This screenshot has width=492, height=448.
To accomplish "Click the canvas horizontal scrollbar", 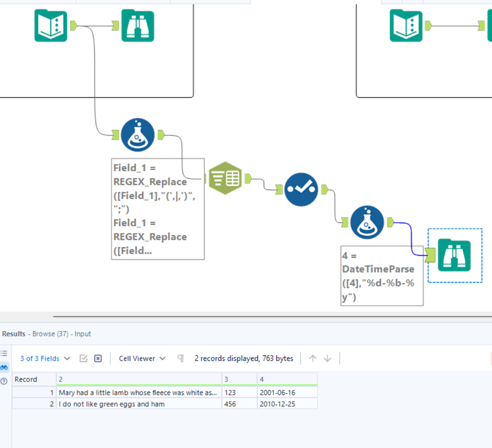I will [x=272, y=316].
